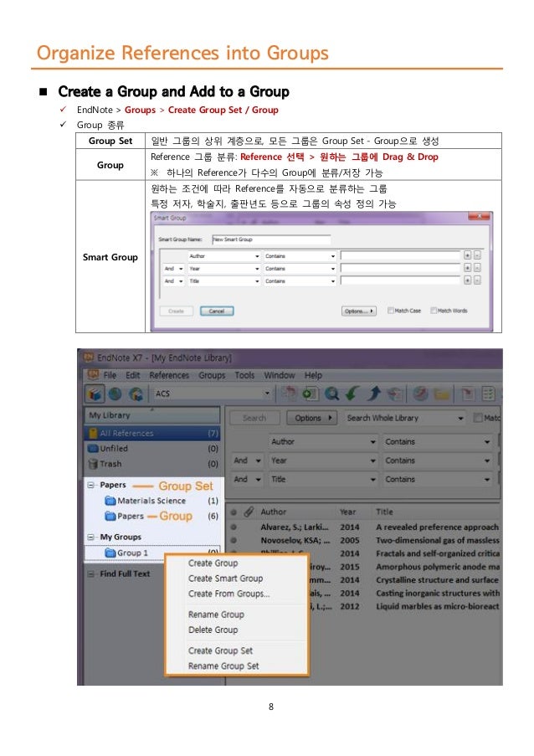Tick the Match checkbox in EndNote search panel
Image resolution: width=534 pixels, height=756 pixels.
click(478, 418)
